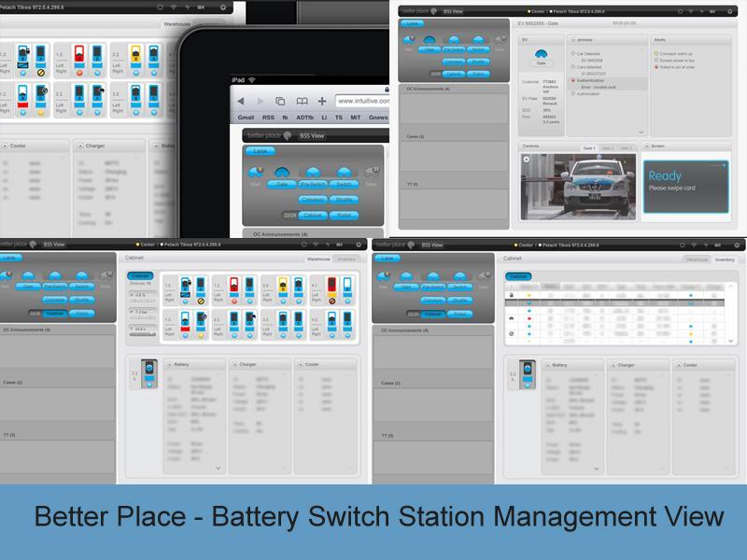
Task: Open the bookmarks book icon in iPad Safari
Action: pyautogui.click(x=302, y=101)
